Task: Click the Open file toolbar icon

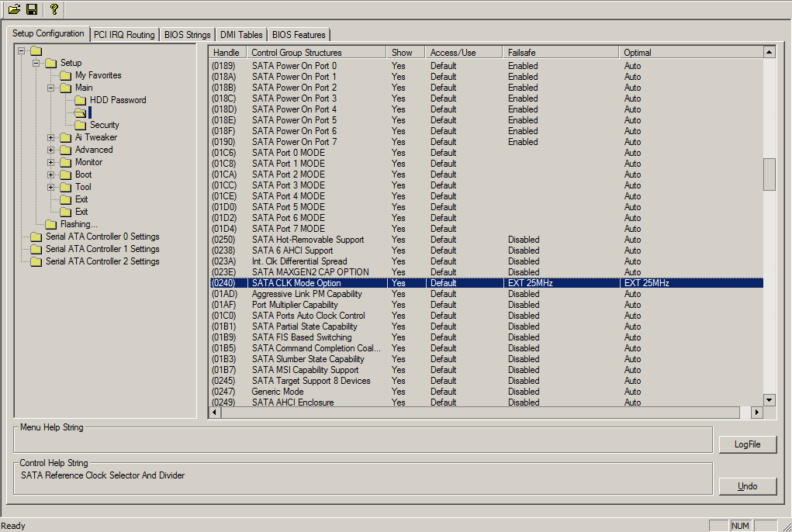Action: pos(14,9)
